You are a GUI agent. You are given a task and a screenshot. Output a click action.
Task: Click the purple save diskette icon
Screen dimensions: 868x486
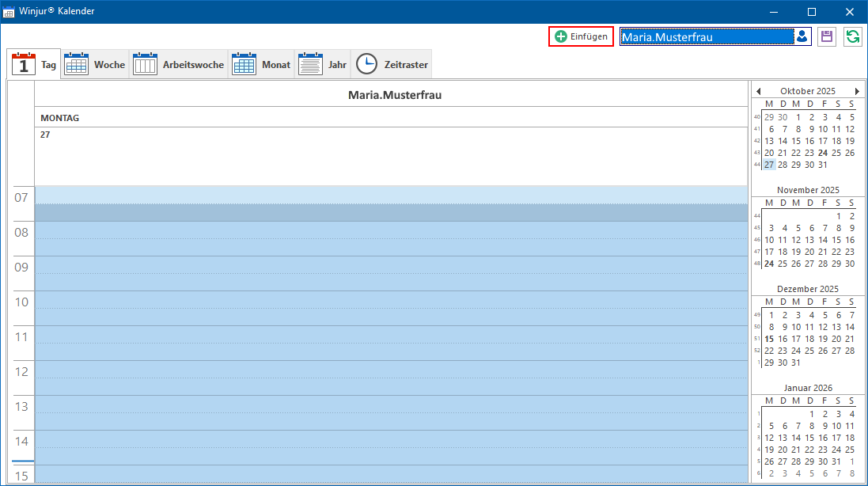pos(827,36)
